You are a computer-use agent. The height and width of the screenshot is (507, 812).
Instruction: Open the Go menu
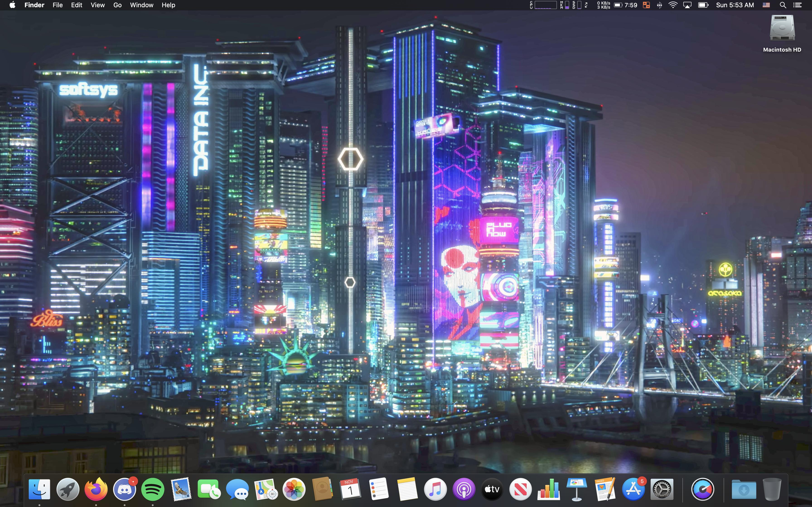pos(117,5)
